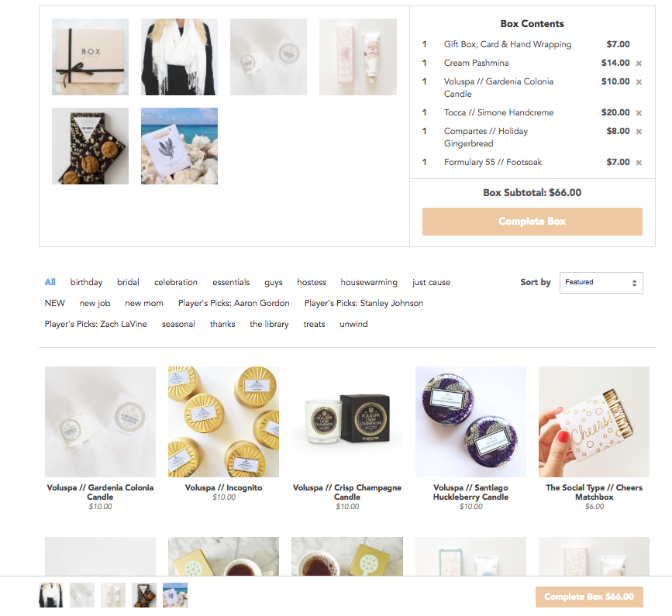Remove Cream Pashmina from box contents
This screenshot has width=672, height=616.
(x=639, y=64)
